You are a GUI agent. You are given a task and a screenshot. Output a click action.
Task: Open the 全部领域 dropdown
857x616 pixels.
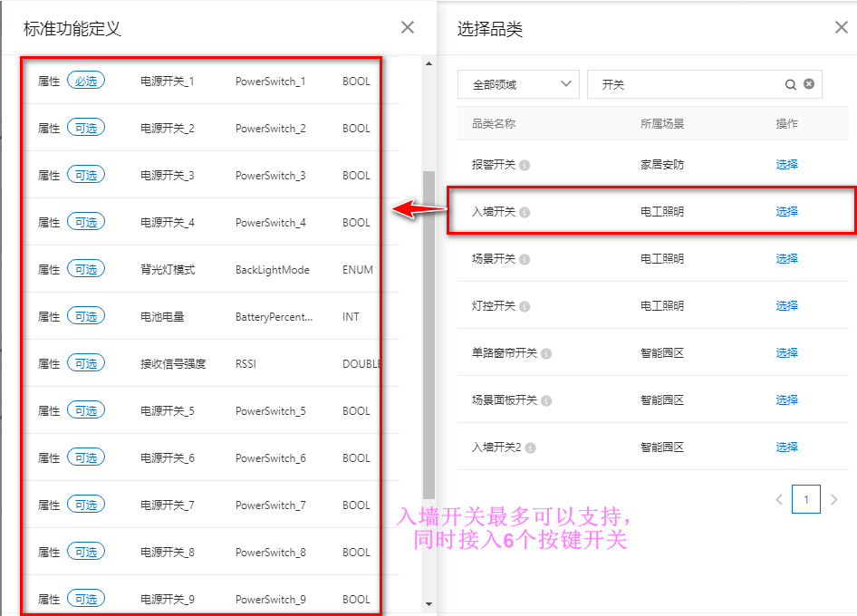pyautogui.click(x=517, y=83)
